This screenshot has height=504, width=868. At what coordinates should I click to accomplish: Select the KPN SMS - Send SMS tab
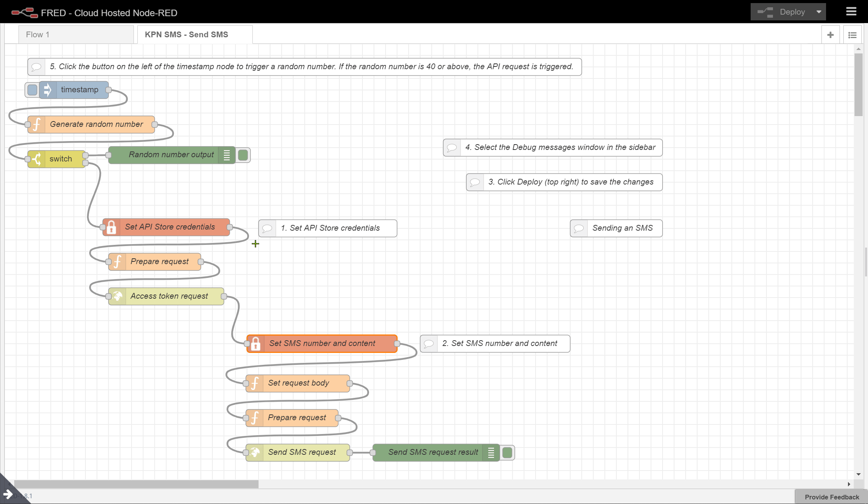(x=195, y=35)
